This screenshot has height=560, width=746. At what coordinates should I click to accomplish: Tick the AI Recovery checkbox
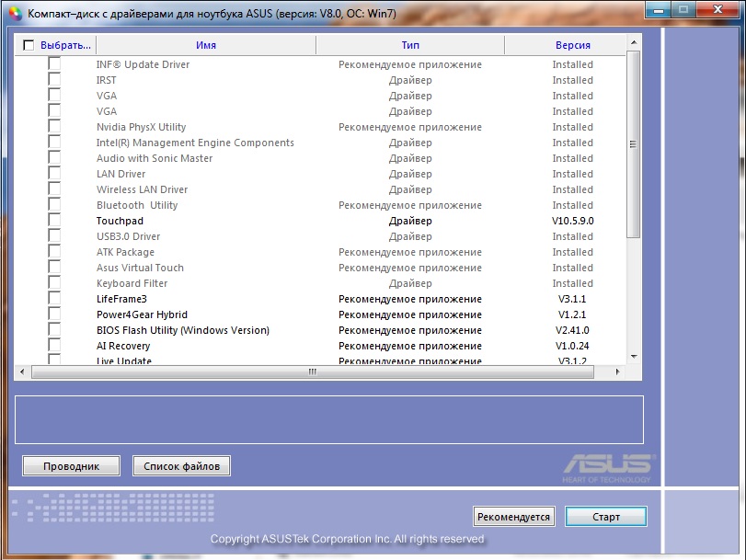pos(54,346)
